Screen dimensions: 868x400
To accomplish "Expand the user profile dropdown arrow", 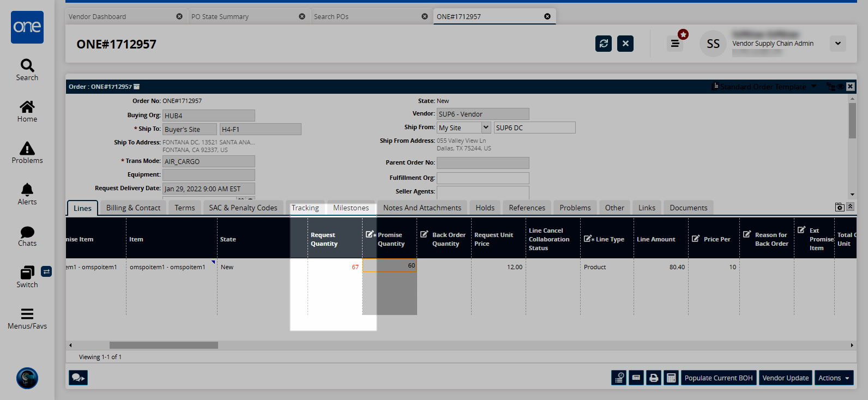I will 837,44.
